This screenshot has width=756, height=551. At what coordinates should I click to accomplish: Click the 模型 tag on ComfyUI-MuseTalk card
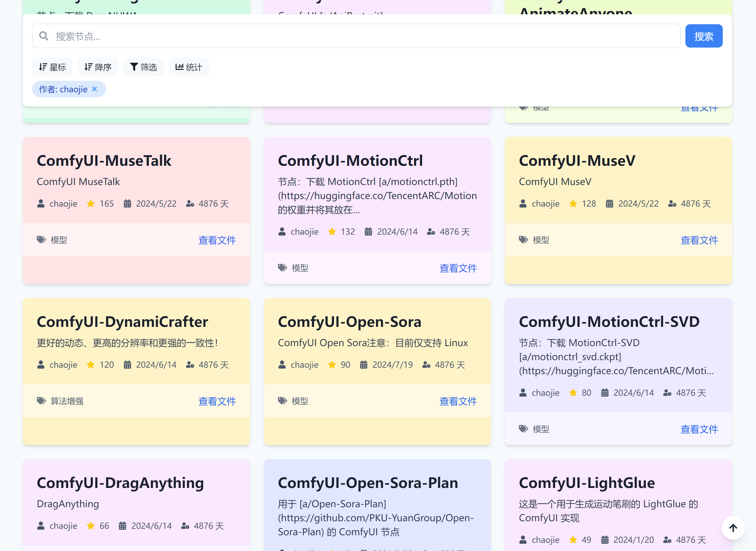coord(59,240)
